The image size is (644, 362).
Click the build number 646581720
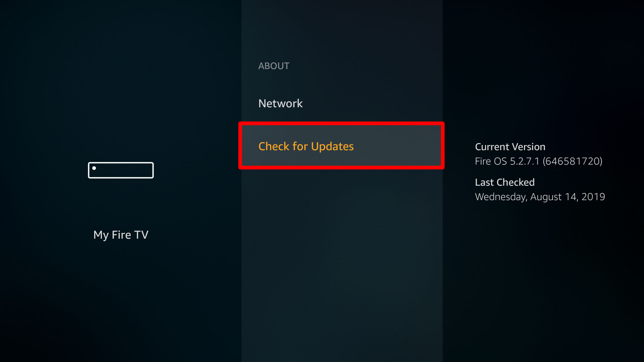(573, 161)
